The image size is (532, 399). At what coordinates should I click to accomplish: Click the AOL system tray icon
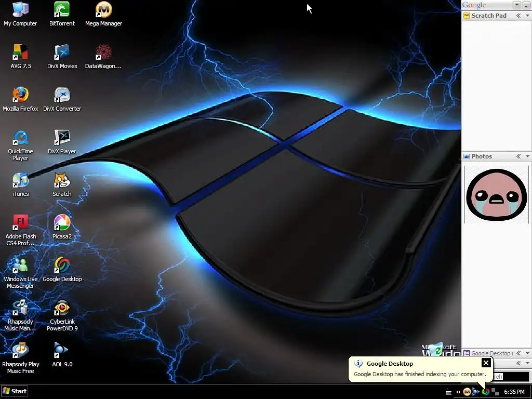[476, 392]
